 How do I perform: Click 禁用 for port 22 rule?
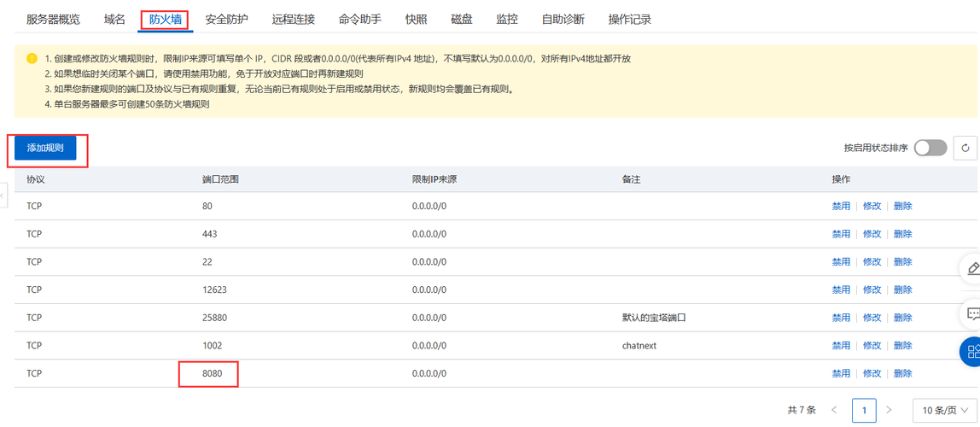841,262
